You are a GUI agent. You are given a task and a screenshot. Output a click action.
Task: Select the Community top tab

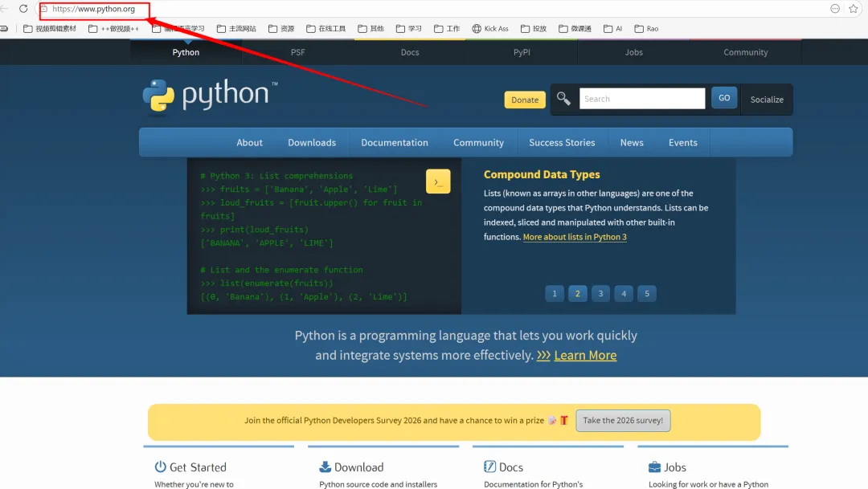[x=746, y=52]
